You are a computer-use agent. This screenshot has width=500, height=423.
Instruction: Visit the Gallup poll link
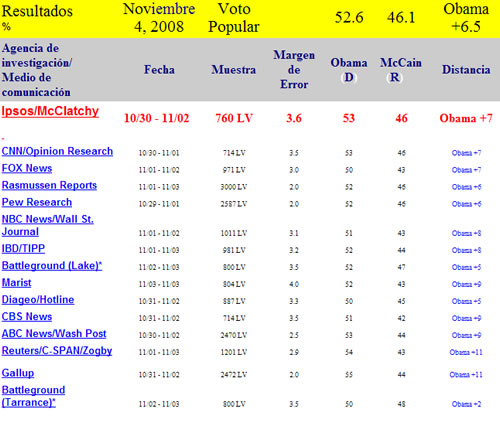pos(18,373)
